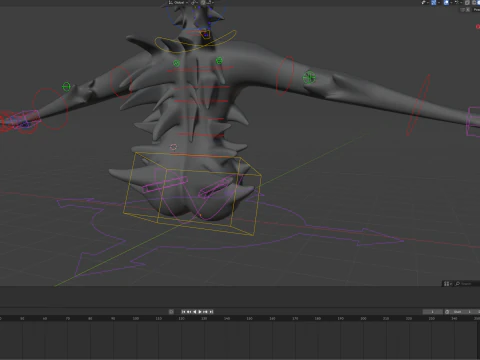Viewport: 480px width, 360px height.
Task: Jump to the last frame
Action: [x=211, y=312]
